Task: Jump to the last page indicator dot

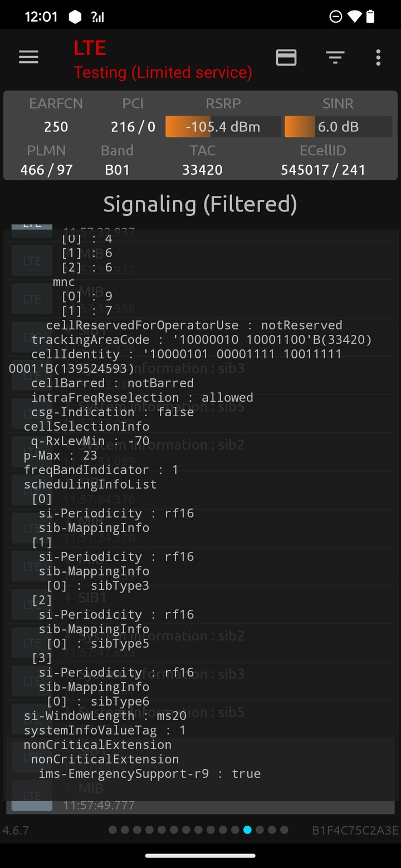Action: coord(284,830)
